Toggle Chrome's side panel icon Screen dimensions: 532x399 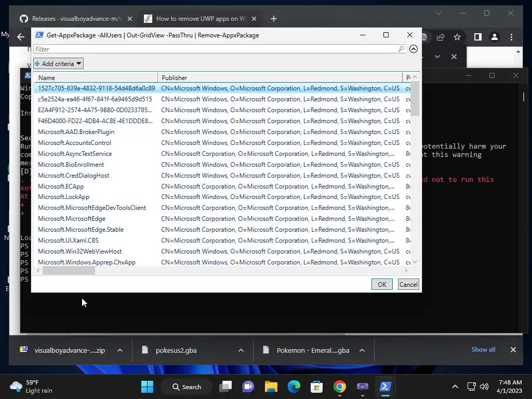coord(478,37)
